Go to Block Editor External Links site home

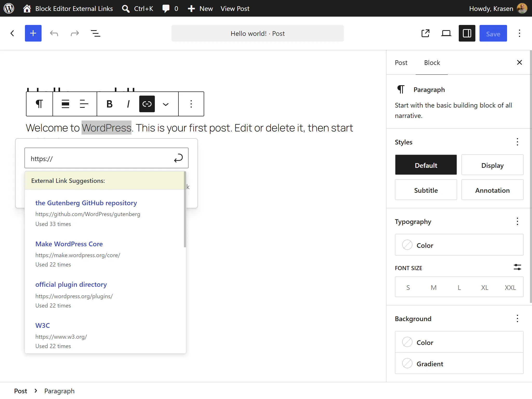coord(68,9)
